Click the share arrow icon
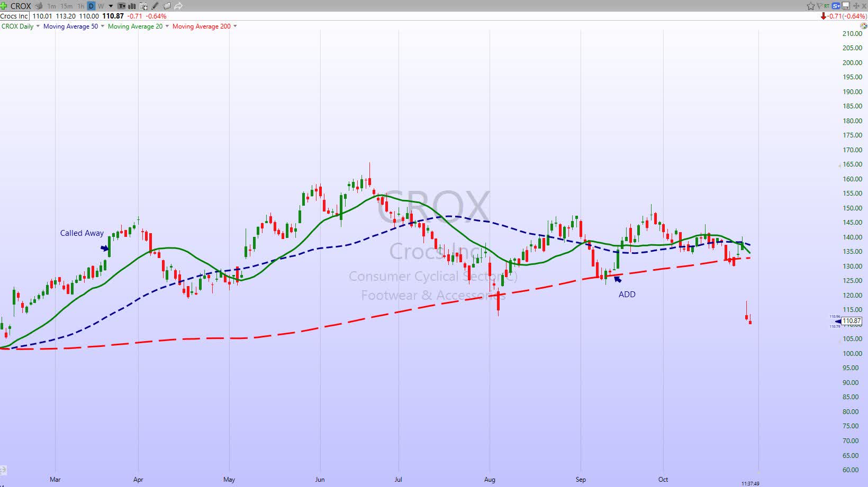Viewport: 868px width, 487px height. click(x=178, y=6)
